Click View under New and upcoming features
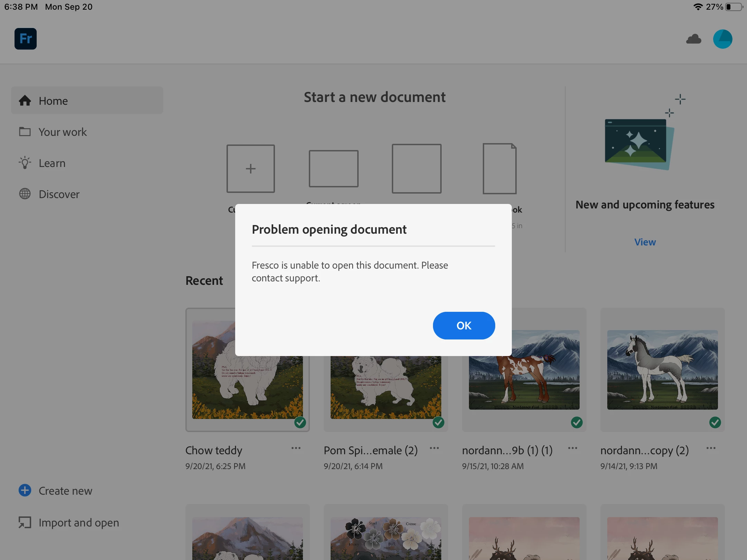 pos(645,242)
